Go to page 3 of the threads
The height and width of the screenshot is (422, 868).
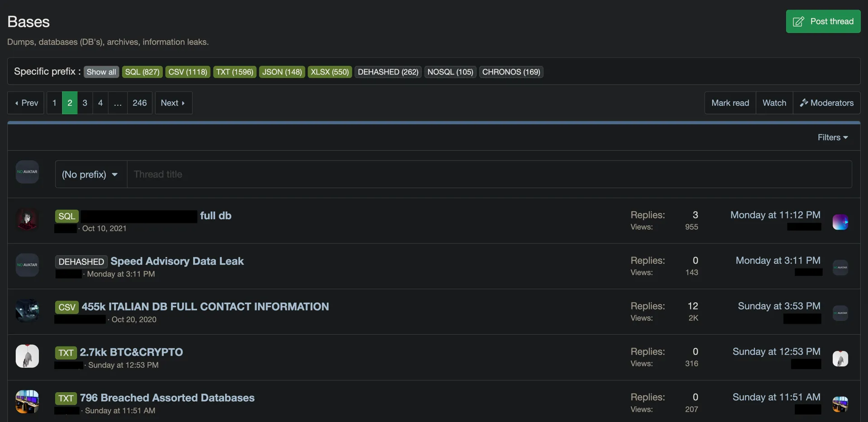(85, 103)
